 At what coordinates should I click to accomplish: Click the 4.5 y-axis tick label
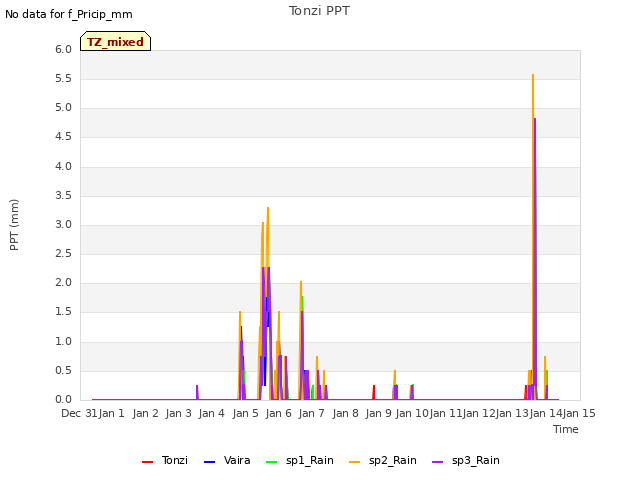coord(63,137)
